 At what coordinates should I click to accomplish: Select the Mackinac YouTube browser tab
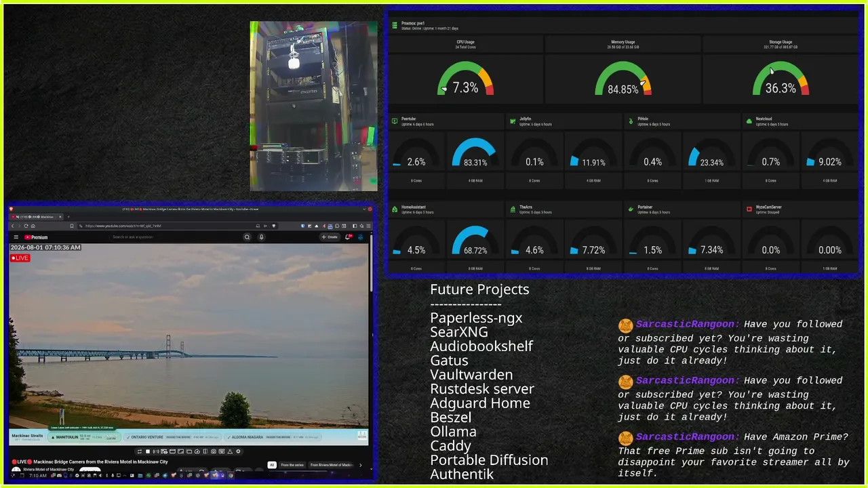click(35, 217)
